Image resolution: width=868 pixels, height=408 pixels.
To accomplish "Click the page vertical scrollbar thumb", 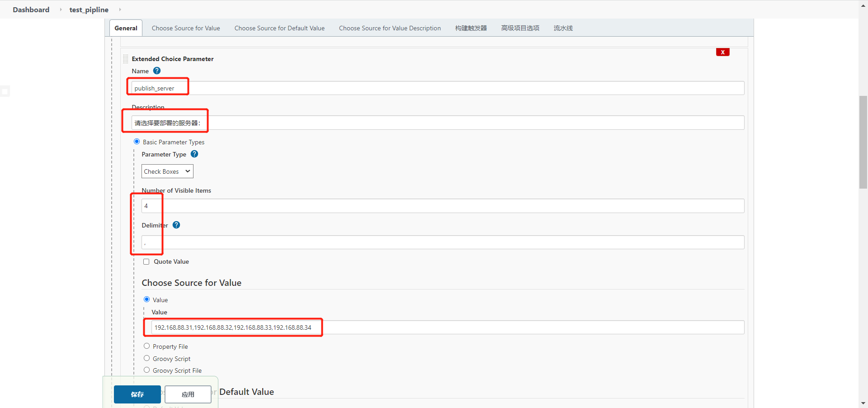I will pyautogui.click(x=863, y=142).
